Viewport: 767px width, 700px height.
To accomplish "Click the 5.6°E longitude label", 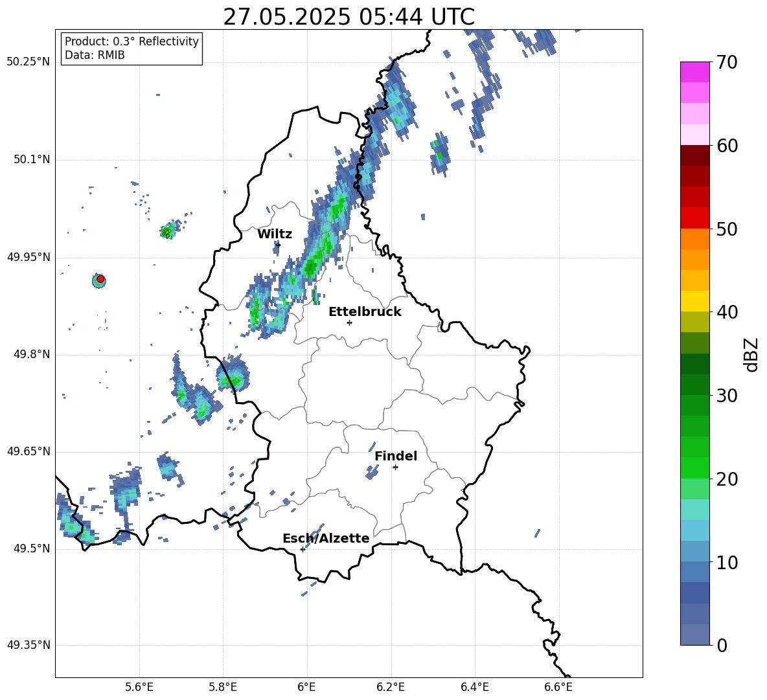I will tap(139, 687).
